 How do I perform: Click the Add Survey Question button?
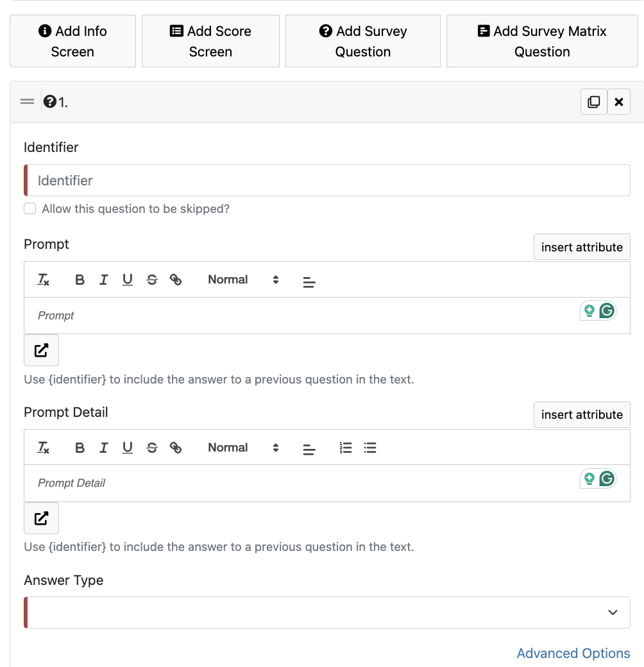[363, 41]
